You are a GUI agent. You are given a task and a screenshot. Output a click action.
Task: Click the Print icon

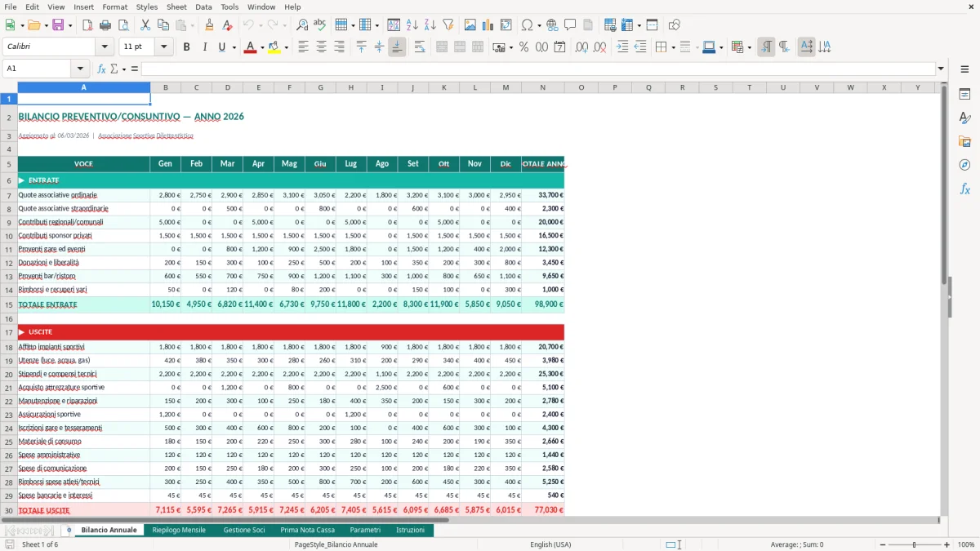pyautogui.click(x=105, y=25)
